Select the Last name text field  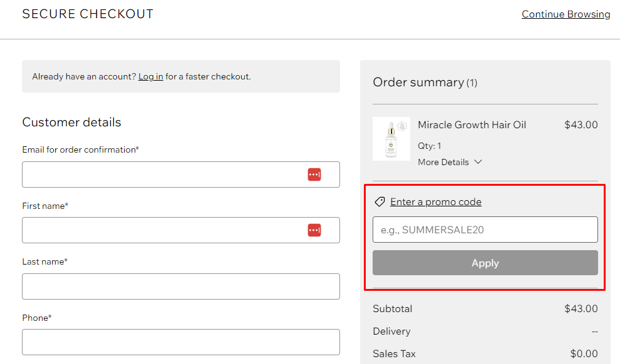pos(181,286)
